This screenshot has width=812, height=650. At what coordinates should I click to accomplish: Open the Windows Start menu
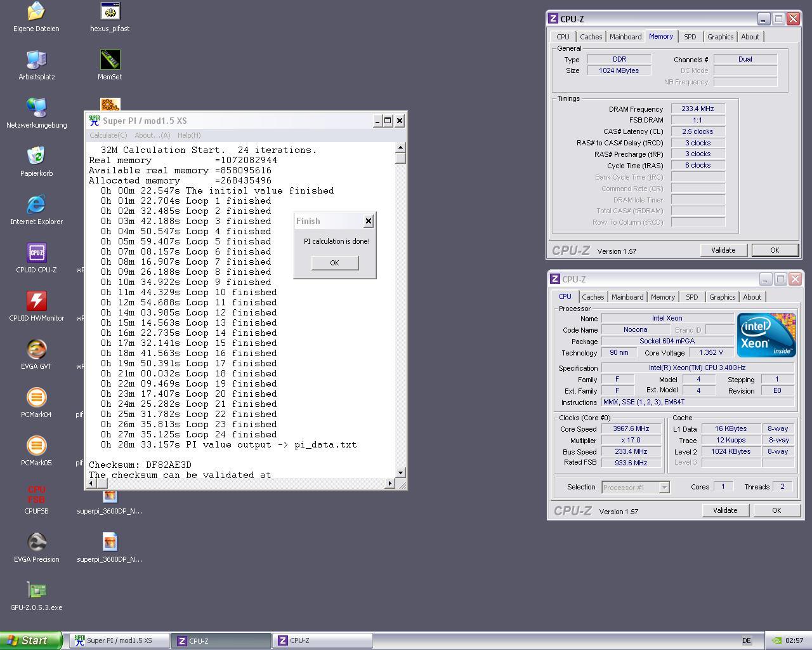(31, 640)
